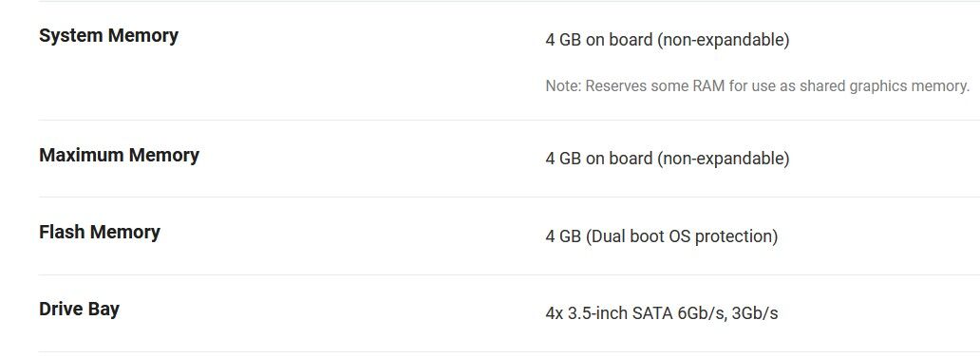Select the note about shared graphics memory
This screenshot has width=980, height=358.
pyautogui.click(x=758, y=86)
